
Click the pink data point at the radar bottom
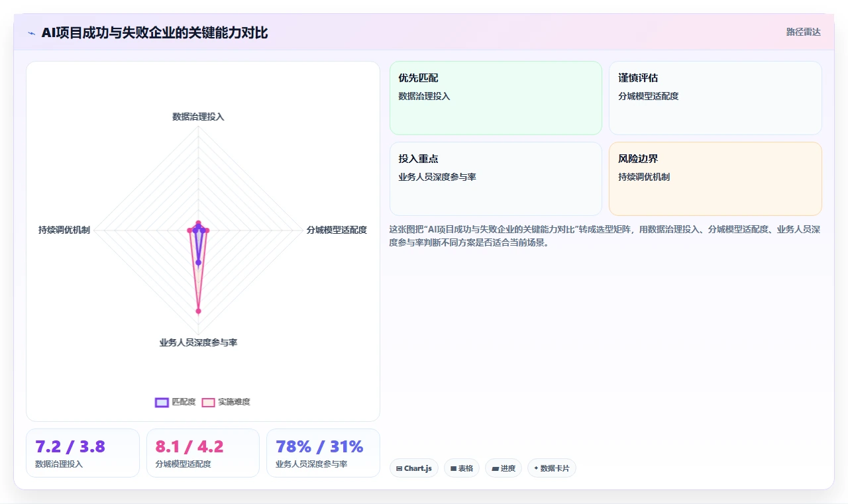[198, 311]
